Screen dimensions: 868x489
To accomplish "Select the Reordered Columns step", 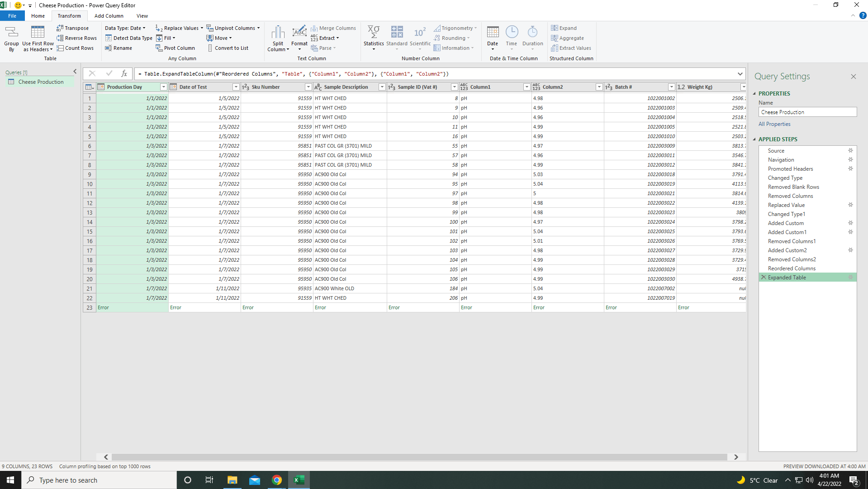I will click(x=792, y=268).
